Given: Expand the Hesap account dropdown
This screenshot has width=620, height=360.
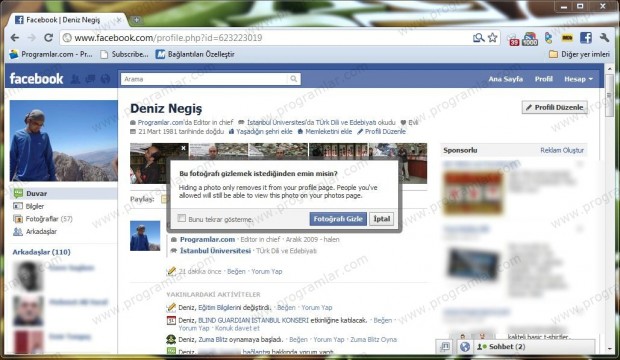Looking at the screenshot, I should 578,79.
